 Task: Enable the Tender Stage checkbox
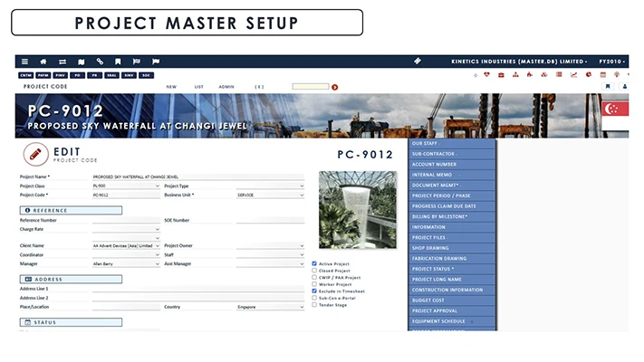pyautogui.click(x=314, y=305)
